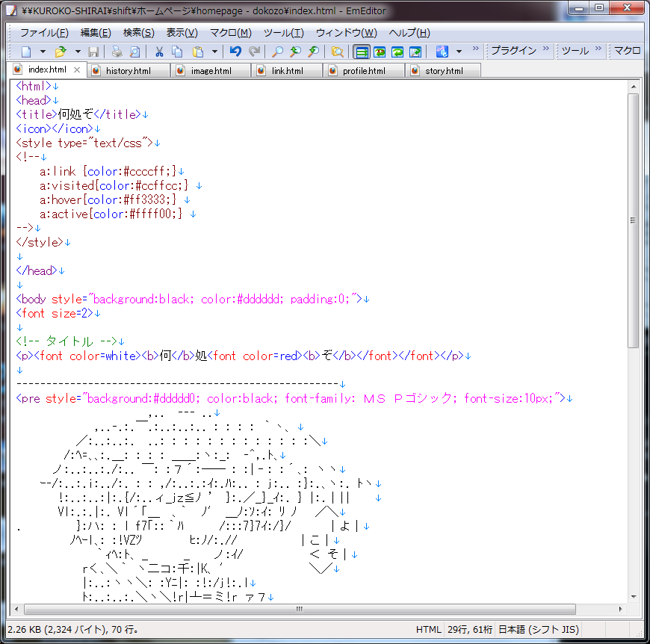This screenshot has height=644, width=650.
Task: Close the index.html tab
Action: 77,70
